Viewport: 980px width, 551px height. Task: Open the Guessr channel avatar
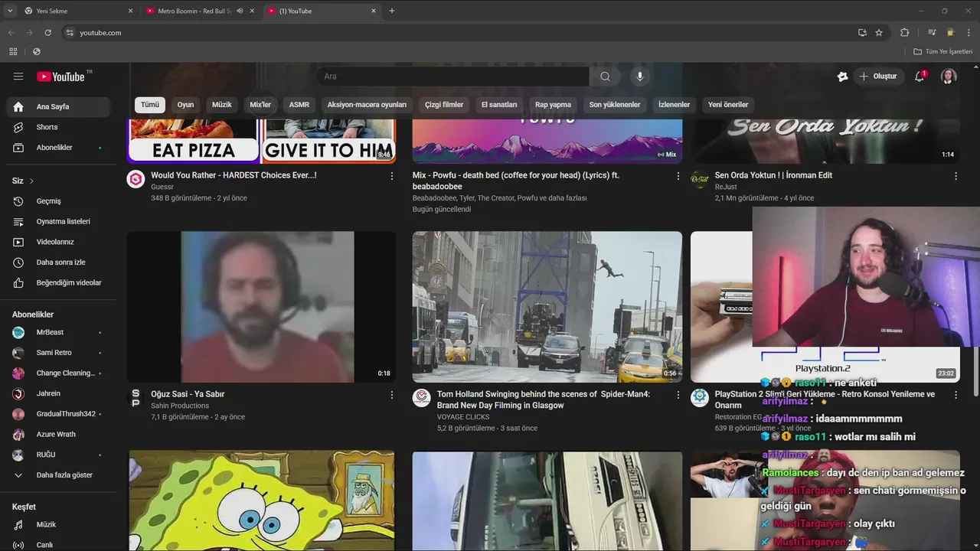click(136, 179)
